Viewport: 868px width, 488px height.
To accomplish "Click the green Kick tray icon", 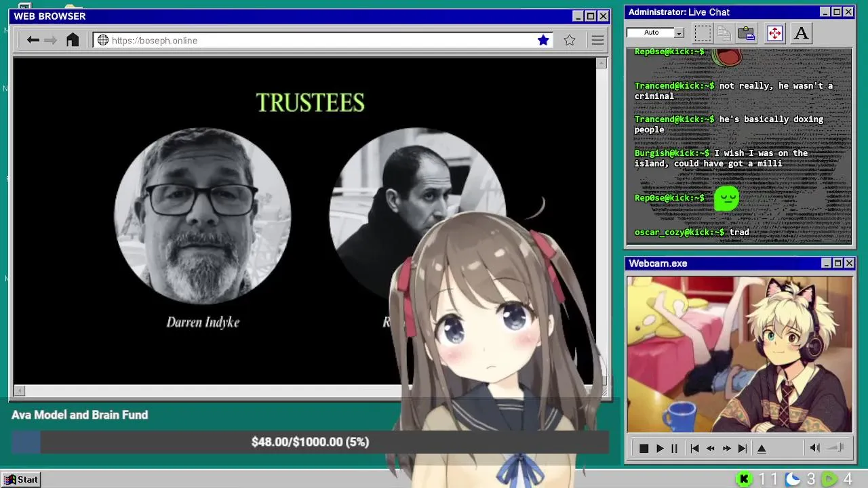I will (745, 479).
